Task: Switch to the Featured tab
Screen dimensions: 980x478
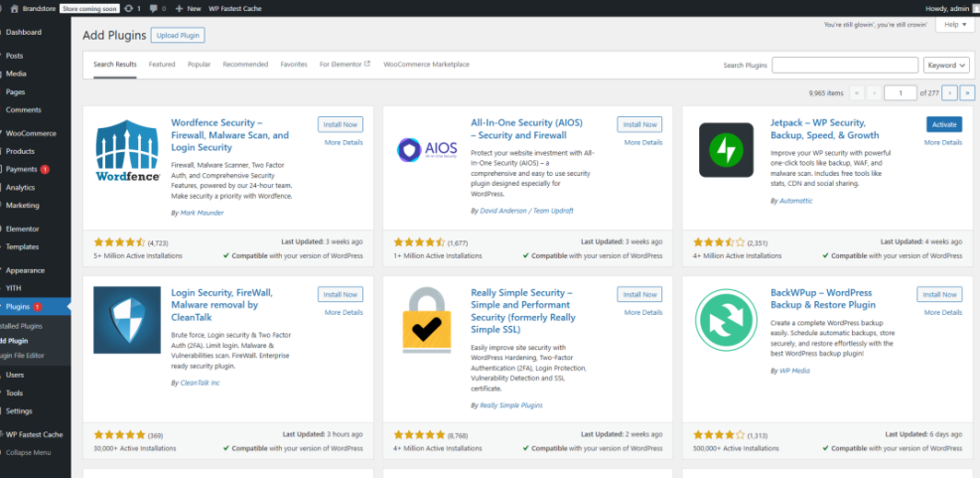Action: (162, 65)
